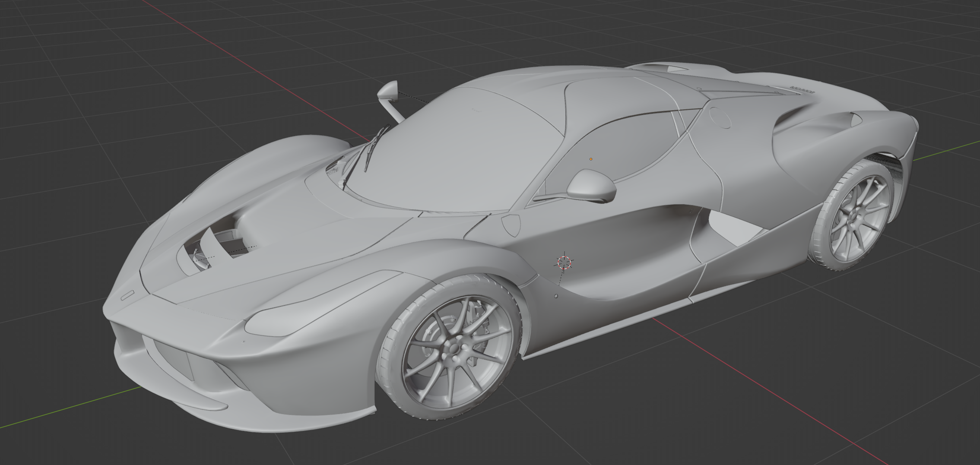Click the small empty dot below the 3D cursor
This screenshot has width=980, height=465.
556,296
